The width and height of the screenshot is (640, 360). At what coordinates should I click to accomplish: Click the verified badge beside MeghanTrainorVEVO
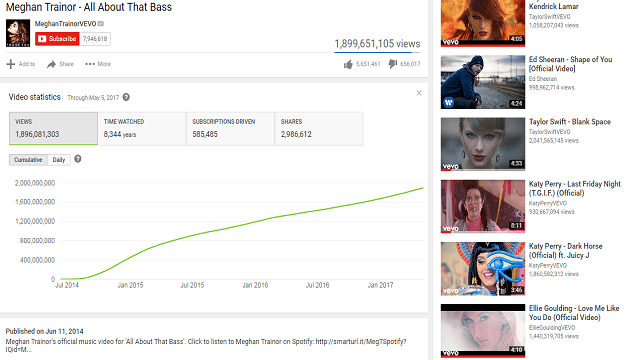(x=101, y=24)
